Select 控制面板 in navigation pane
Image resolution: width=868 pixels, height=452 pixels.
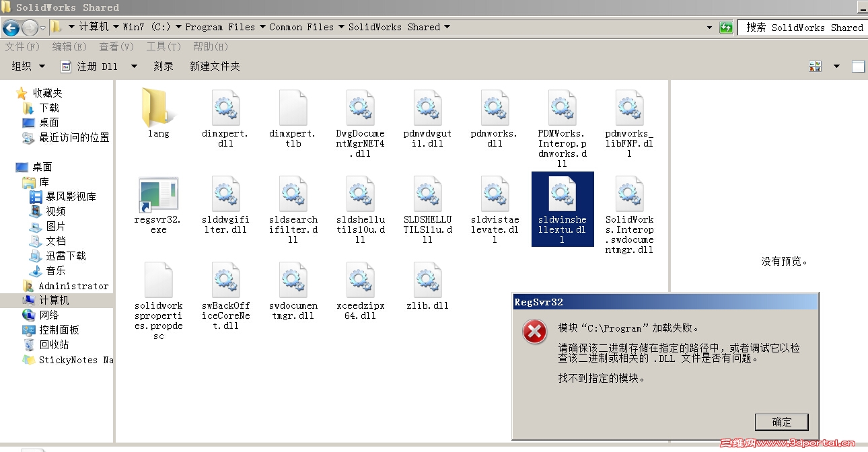click(59, 330)
